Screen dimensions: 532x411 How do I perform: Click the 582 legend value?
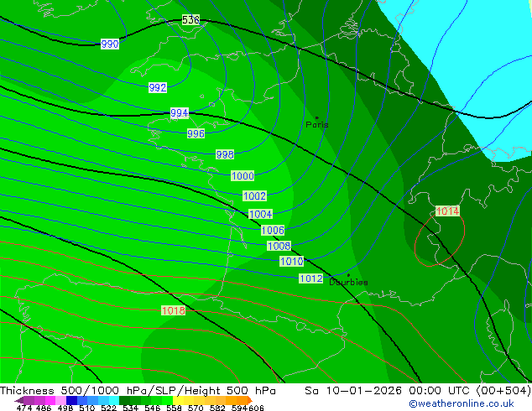(x=217, y=408)
